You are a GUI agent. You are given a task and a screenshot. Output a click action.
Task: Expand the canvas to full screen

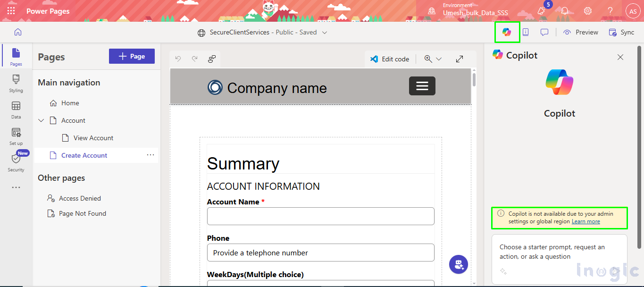(459, 59)
